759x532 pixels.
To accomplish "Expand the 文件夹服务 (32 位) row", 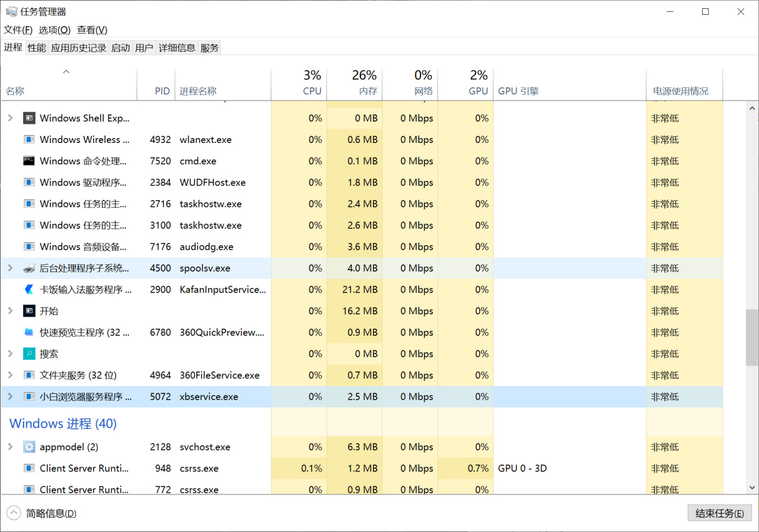I will [10, 375].
